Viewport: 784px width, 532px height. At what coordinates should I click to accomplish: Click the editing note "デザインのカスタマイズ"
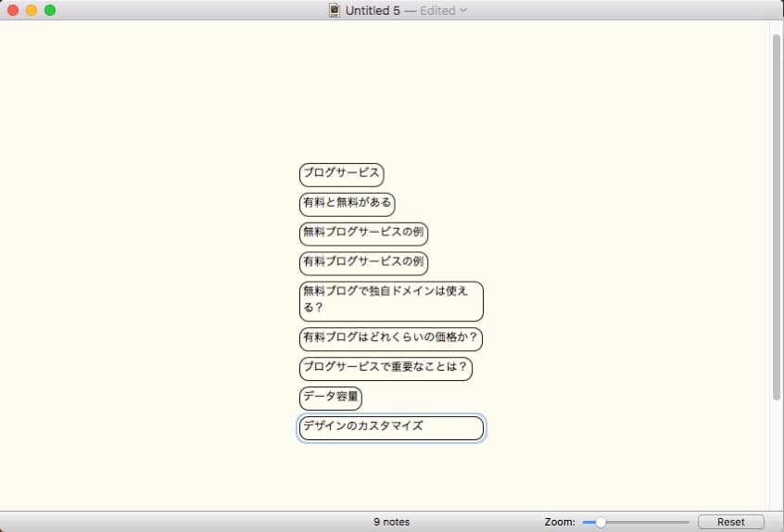point(391,428)
